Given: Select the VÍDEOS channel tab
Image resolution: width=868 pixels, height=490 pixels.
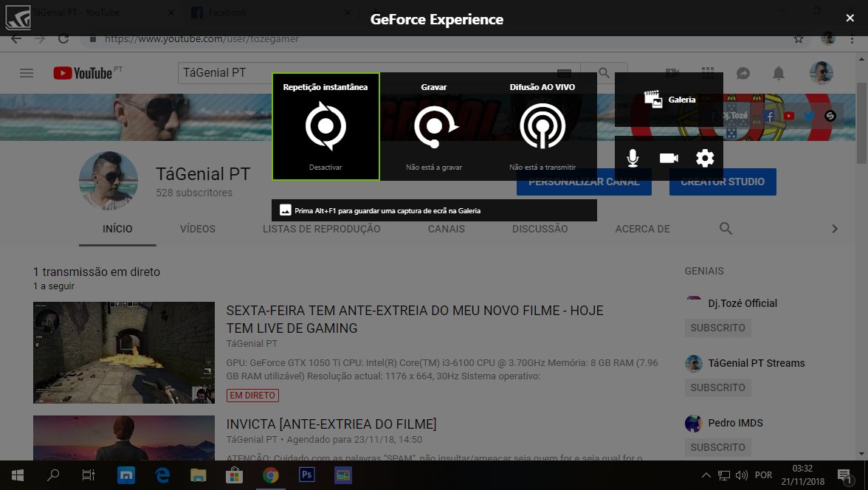Looking at the screenshot, I should pyautogui.click(x=198, y=229).
